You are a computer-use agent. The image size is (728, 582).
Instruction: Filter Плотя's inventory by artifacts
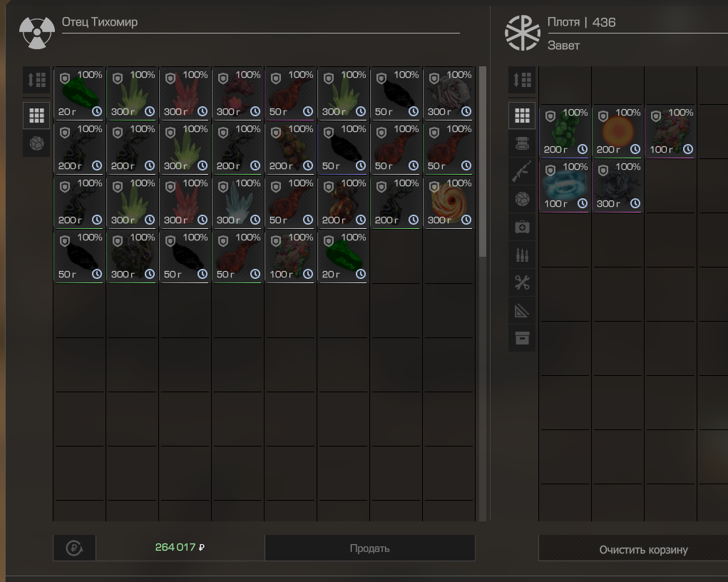[x=522, y=199]
